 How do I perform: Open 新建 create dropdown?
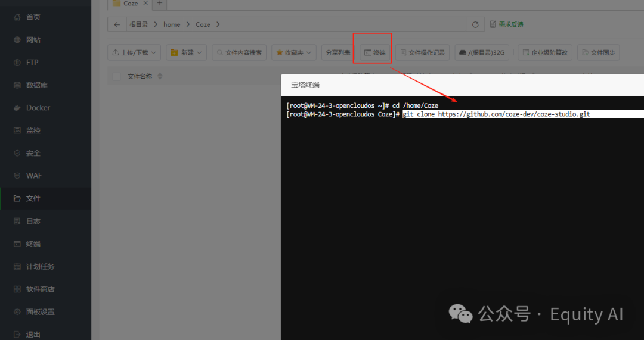coord(187,52)
